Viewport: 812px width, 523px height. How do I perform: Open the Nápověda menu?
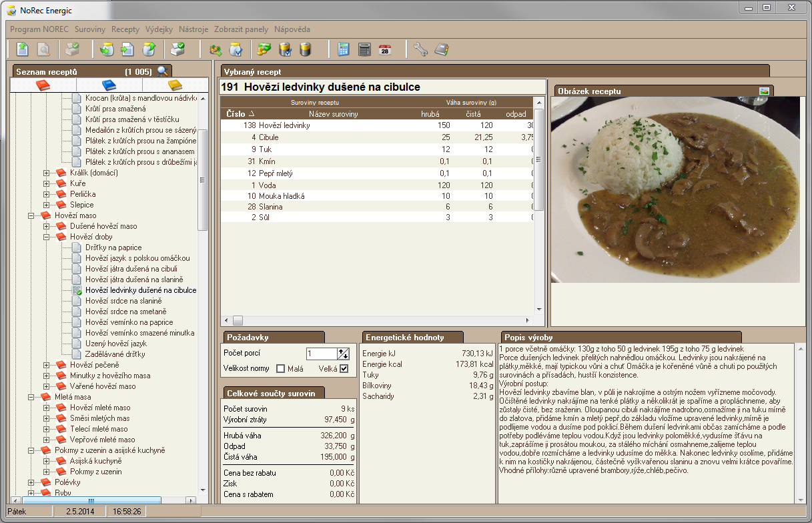pyautogui.click(x=292, y=29)
